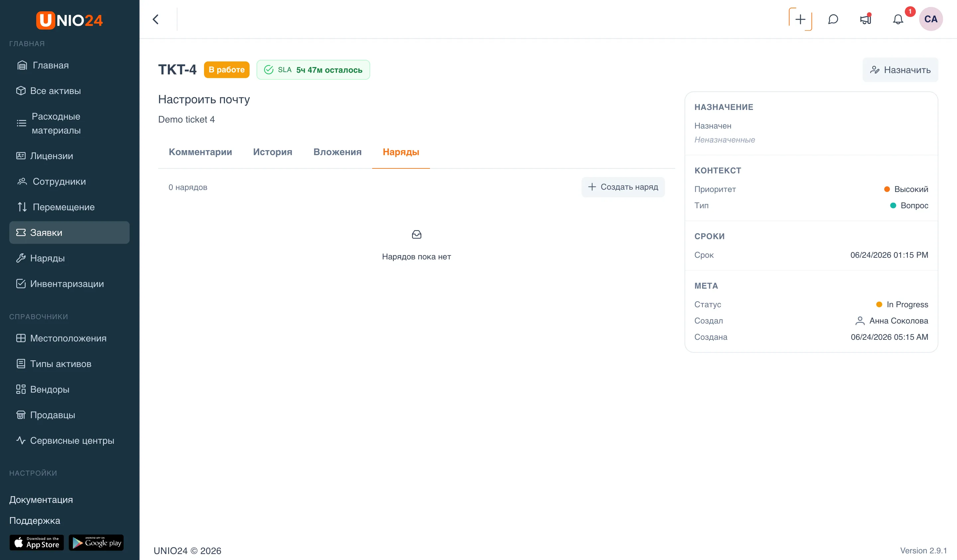Click the Version 2.9.1 footer text
The height and width of the screenshot is (560, 957).
(x=923, y=550)
